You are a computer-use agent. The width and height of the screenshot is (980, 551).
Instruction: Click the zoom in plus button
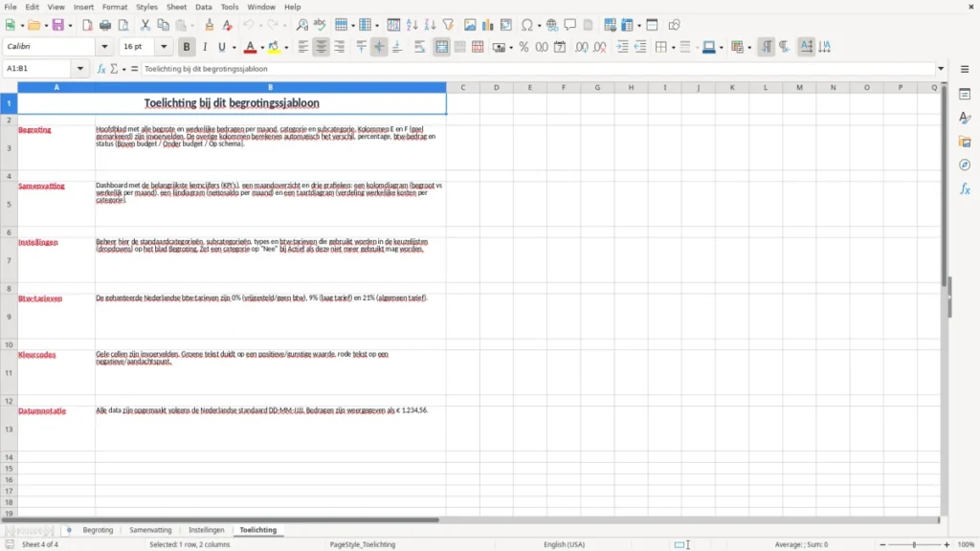(947, 544)
